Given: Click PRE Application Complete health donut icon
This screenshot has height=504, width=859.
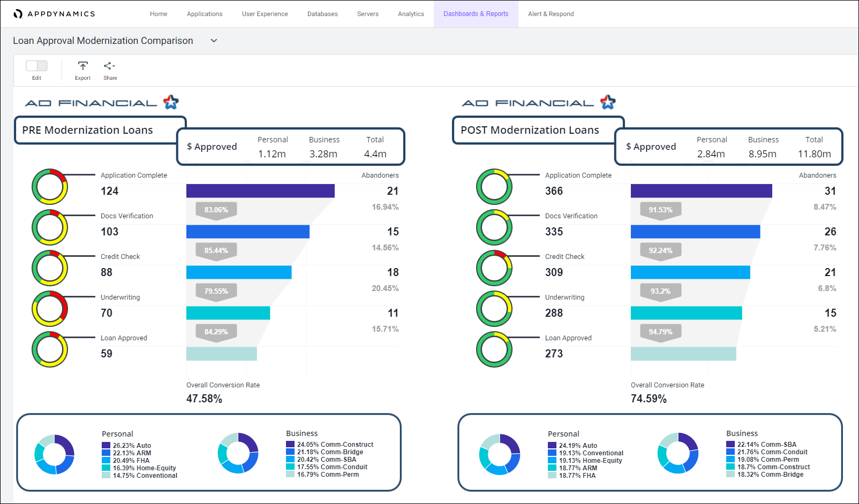Looking at the screenshot, I should click(50, 187).
